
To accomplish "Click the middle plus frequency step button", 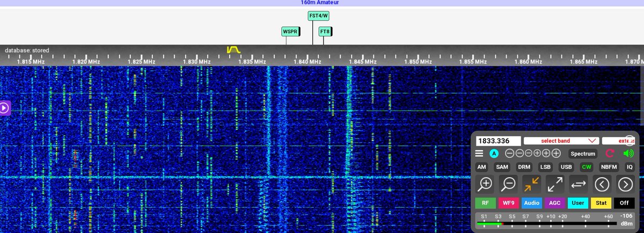I will pos(547,153).
